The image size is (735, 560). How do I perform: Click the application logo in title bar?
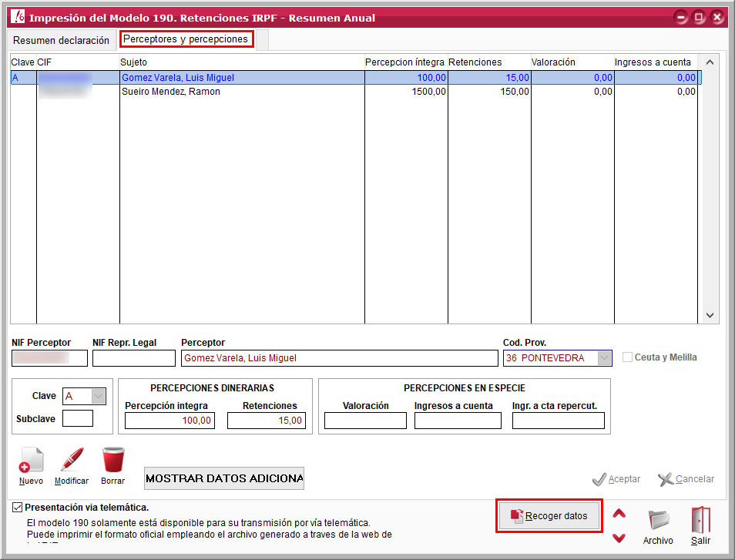(x=18, y=17)
